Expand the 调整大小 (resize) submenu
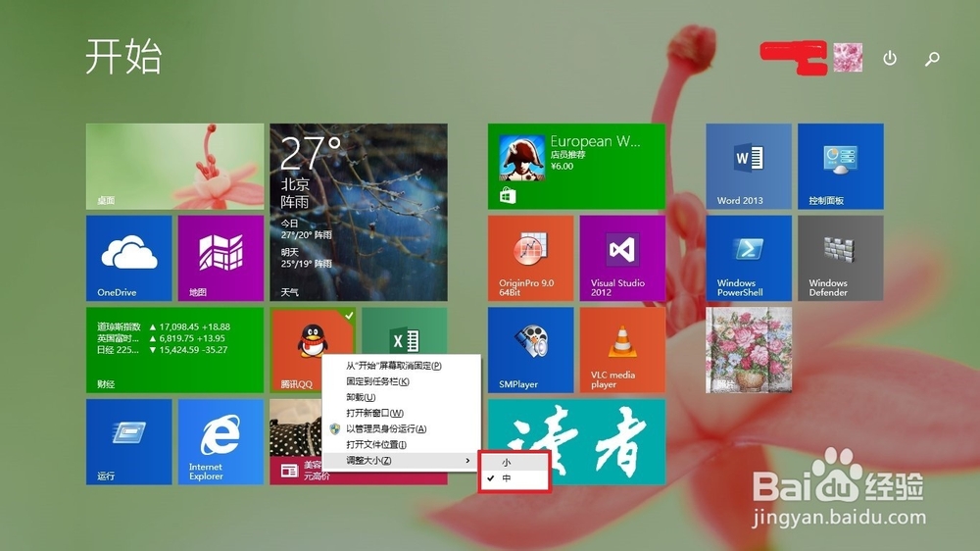The height and width of the screenshot is (551, 980). point(401,461)
